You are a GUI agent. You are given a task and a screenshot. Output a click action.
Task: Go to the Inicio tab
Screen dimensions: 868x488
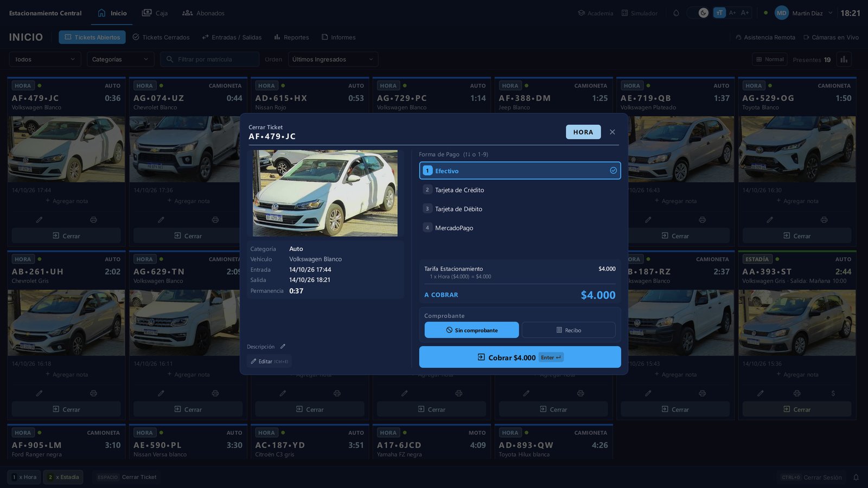pos(112,13)
